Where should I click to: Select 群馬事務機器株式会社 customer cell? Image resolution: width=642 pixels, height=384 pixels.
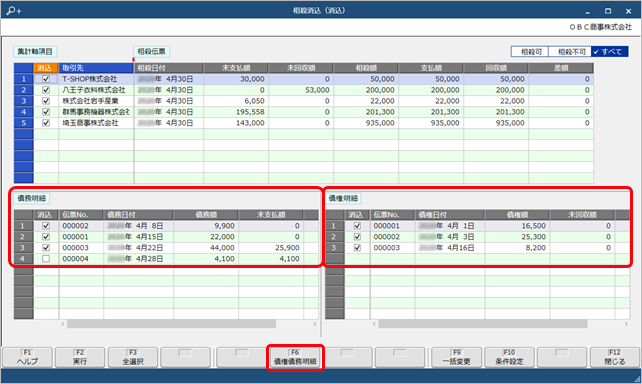(x=96, y=112)
